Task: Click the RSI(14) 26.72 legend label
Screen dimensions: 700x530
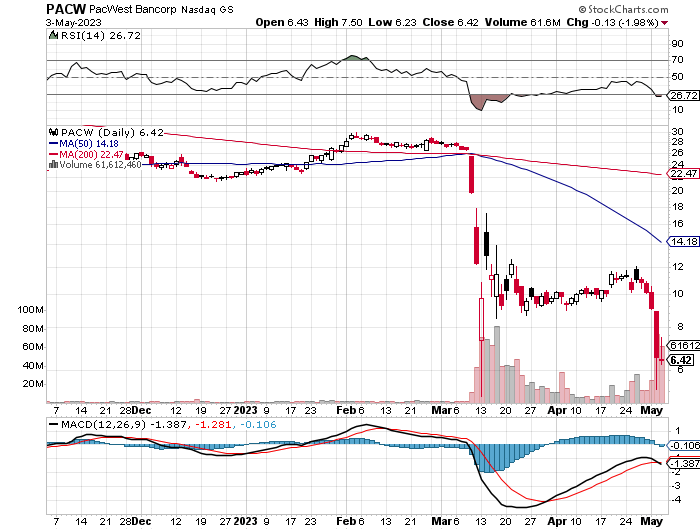Action: 101,36
